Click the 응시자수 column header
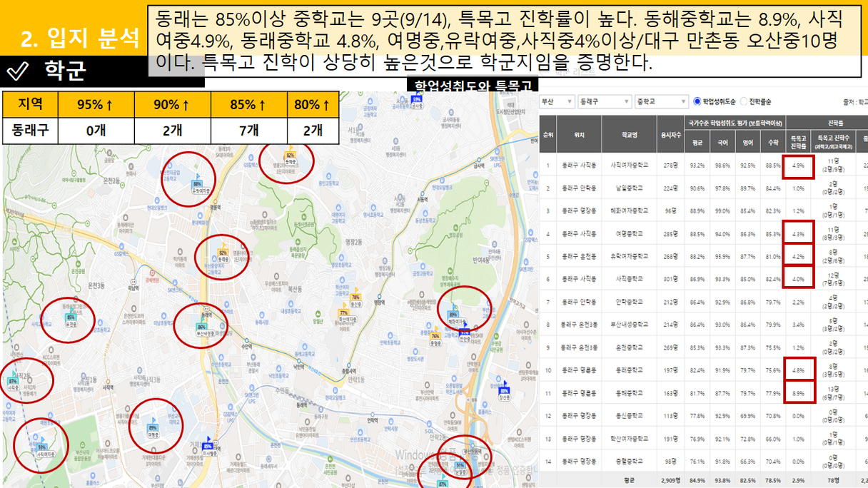Viewport: 868px width, 488px height. point(670,135)
